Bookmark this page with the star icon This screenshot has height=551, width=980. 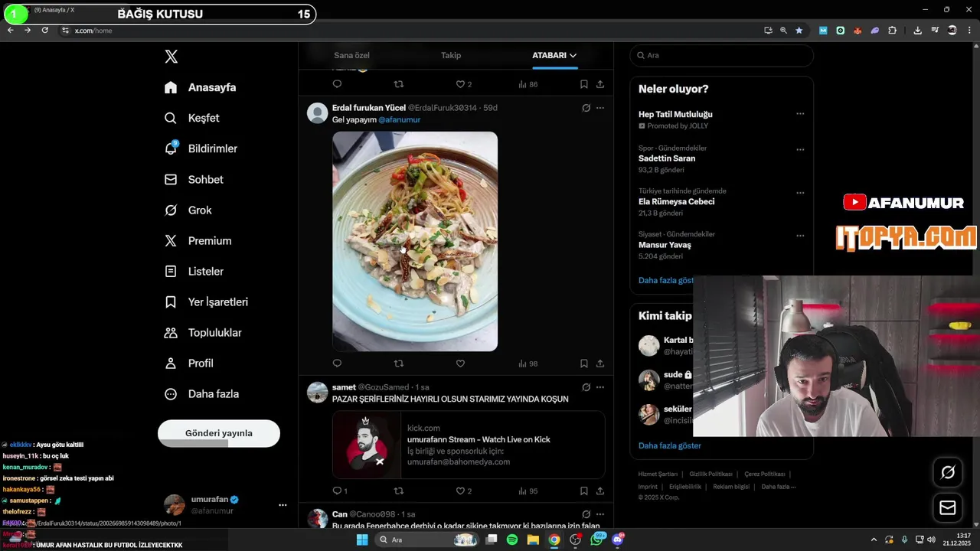pyautogui.click(x=799, y=31)
